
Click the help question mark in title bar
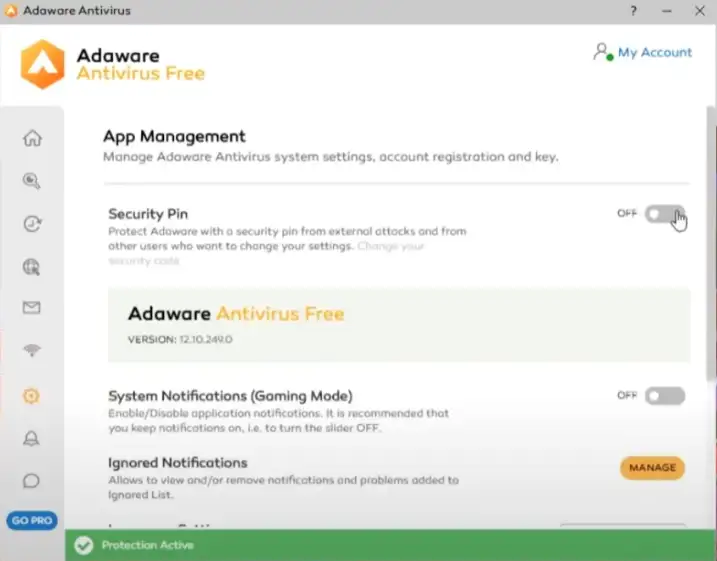tap(634, 11)
